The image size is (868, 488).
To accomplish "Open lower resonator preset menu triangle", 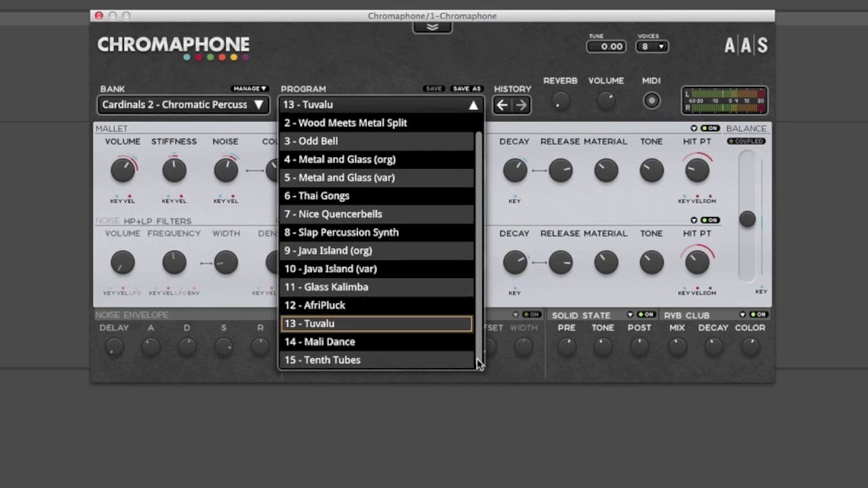I will point(694,220).
